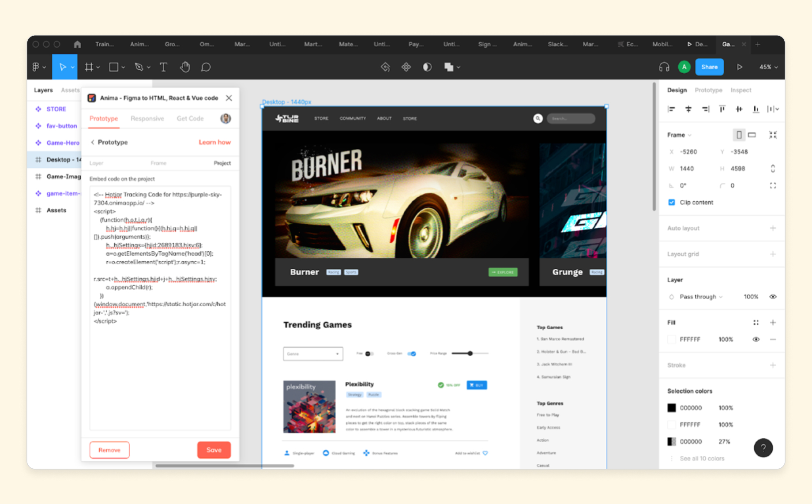Hide the FFFFFF fill with eye icon
Screen dimensions: 812x504
click(756, 339)
